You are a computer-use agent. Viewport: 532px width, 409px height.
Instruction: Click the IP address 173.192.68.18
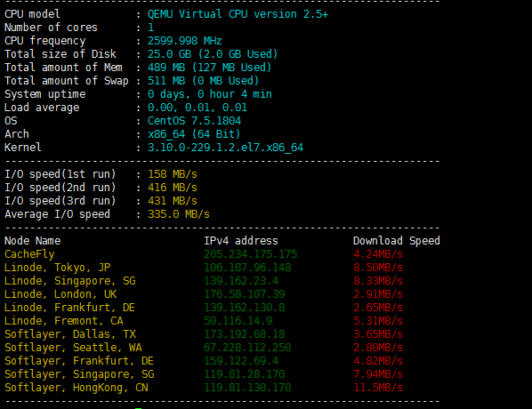[x=245, y=334]
